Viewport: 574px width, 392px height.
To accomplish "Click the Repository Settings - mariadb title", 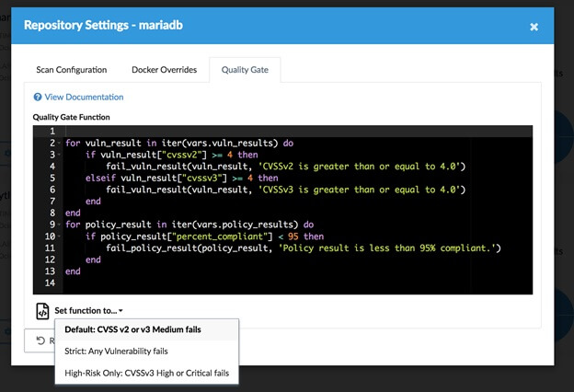I will (x=103, y=25).
